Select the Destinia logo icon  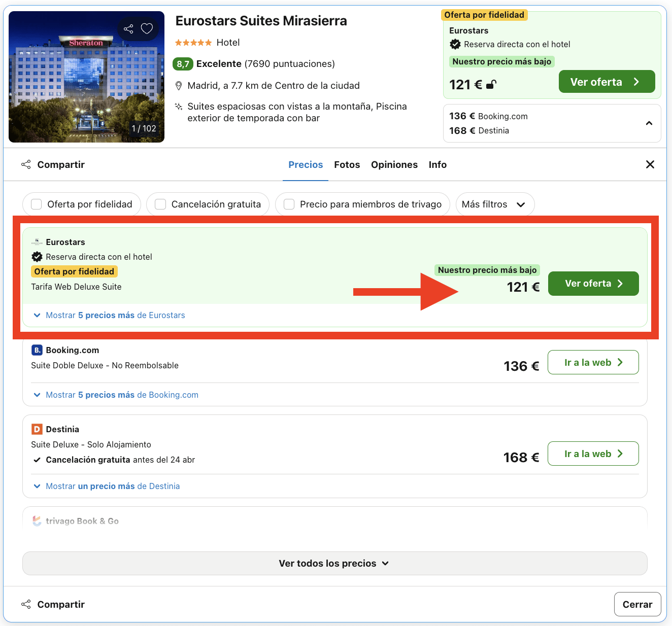pos(37,429)
